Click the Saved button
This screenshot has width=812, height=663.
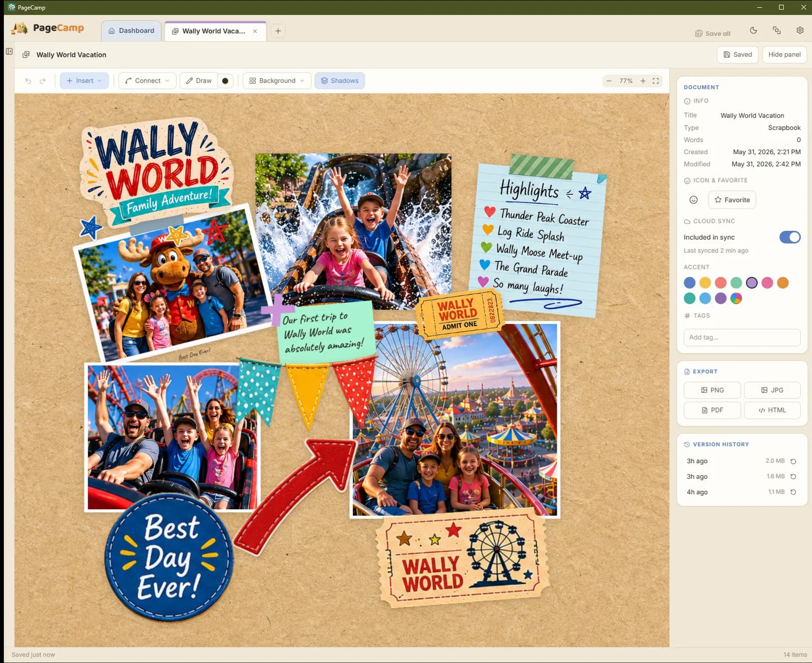tap(737, 54)
